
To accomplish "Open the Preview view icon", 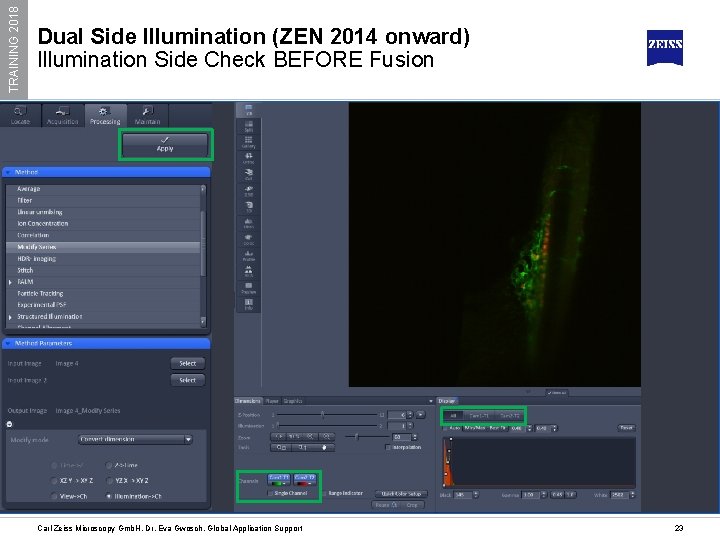I will pyautogui.click(x=248, y=287).
